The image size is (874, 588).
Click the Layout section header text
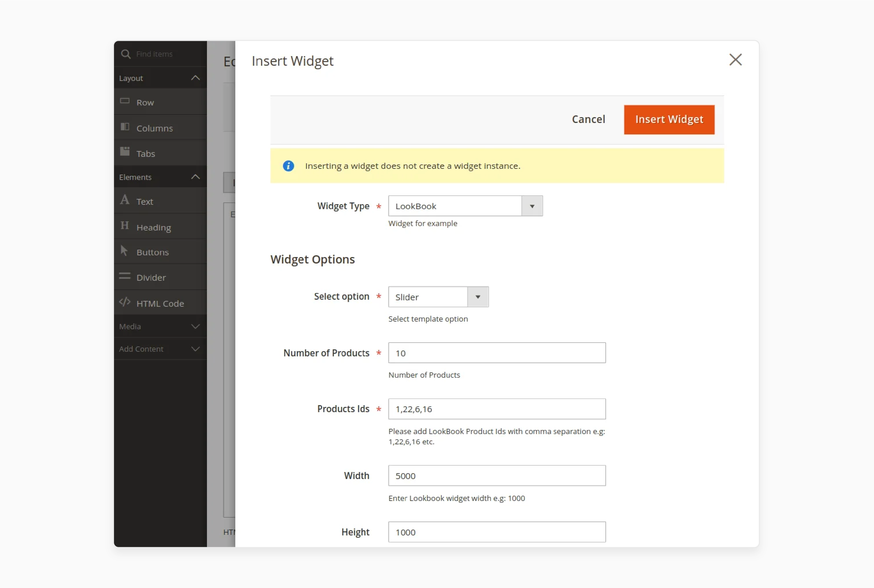click(131, 78)
